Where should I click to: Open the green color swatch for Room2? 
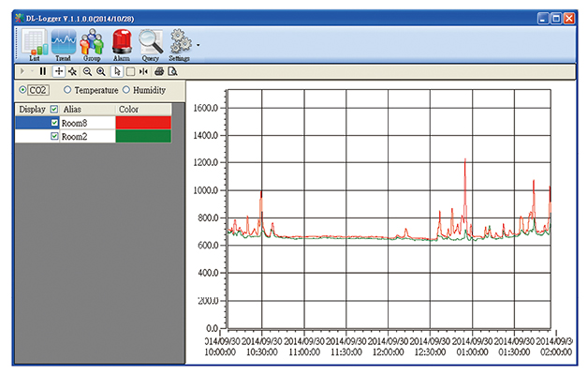[143, 136]
